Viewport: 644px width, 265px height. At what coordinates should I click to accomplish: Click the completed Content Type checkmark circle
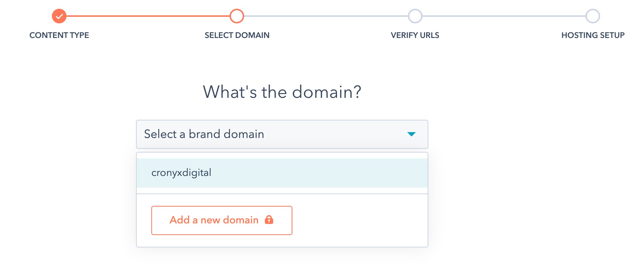59,16
